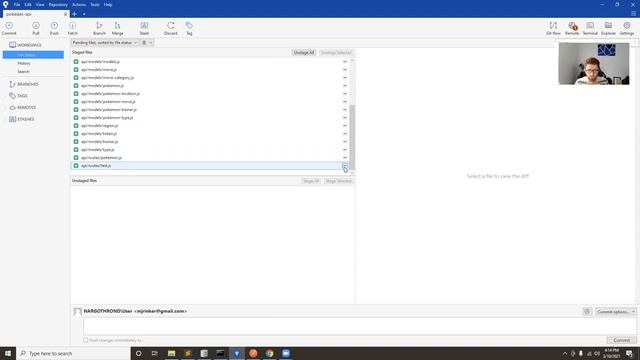Open the Merge tool in the toolbar
The height and width of the screenshot is (360, 640).
[117, 28]
